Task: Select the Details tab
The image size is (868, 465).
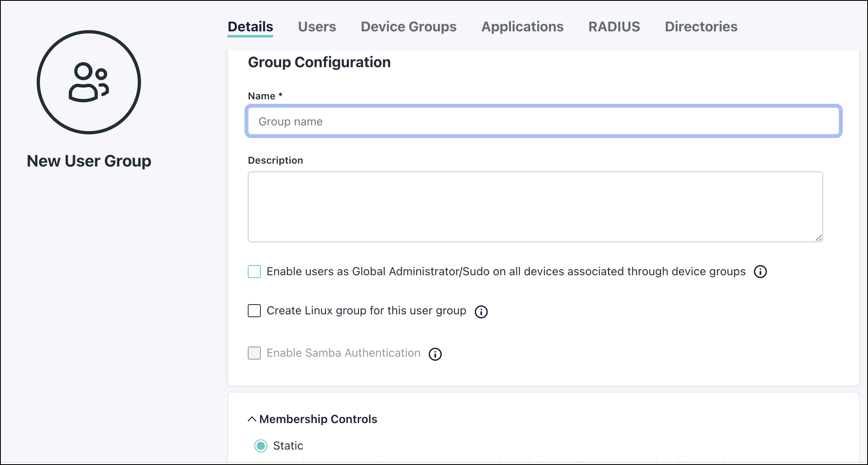Action: coord(250,27)
